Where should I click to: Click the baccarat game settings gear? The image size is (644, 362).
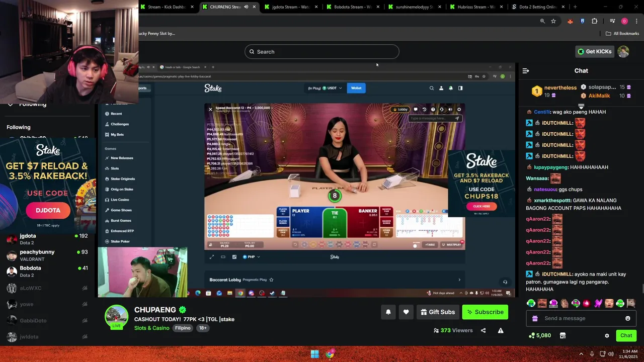click(459, 109)
